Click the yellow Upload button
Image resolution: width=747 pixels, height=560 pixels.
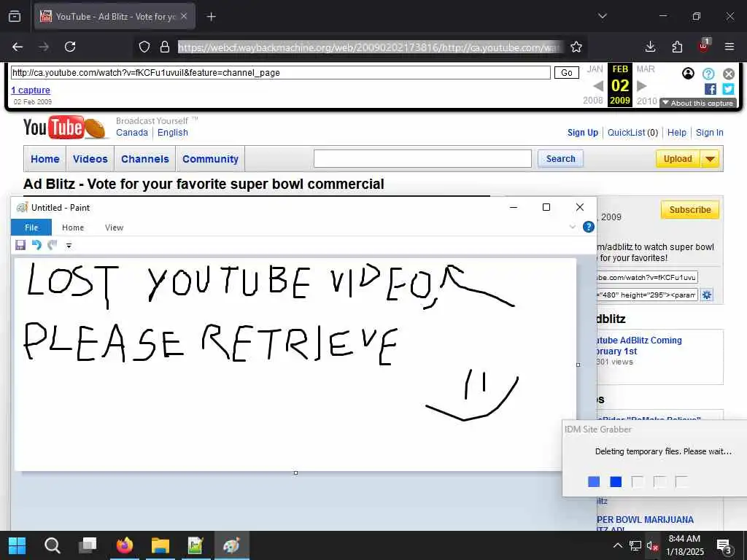point(678,159)
